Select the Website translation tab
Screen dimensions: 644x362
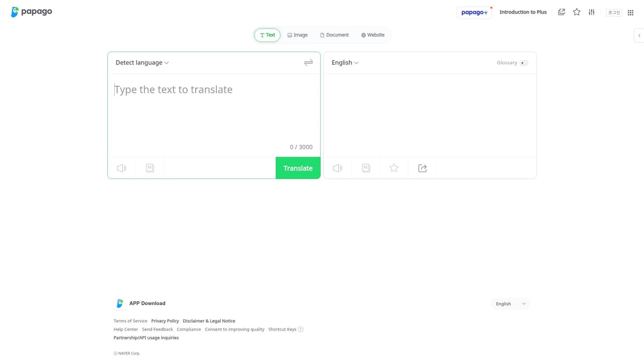point(372,35)
